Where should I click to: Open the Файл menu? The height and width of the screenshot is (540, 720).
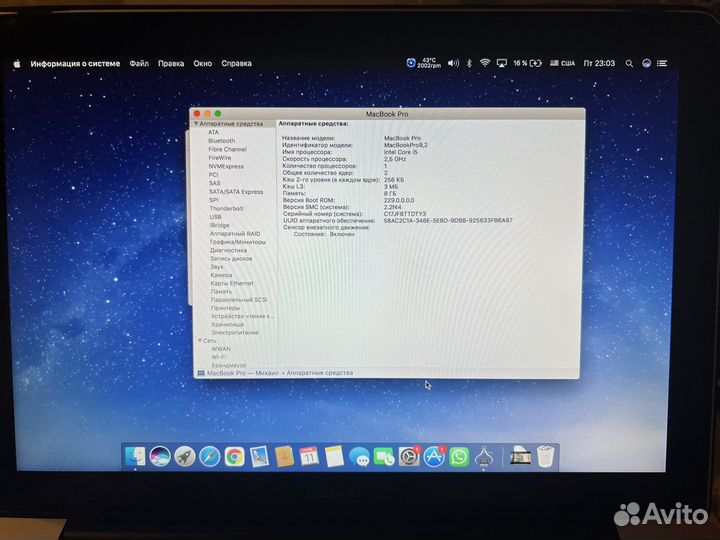pos(139,63)
